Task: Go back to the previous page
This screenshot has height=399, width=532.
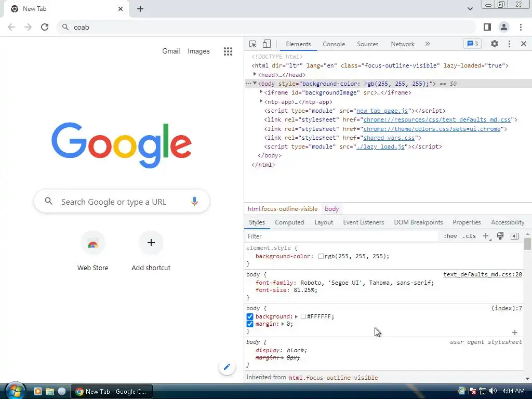Action: 11,27
